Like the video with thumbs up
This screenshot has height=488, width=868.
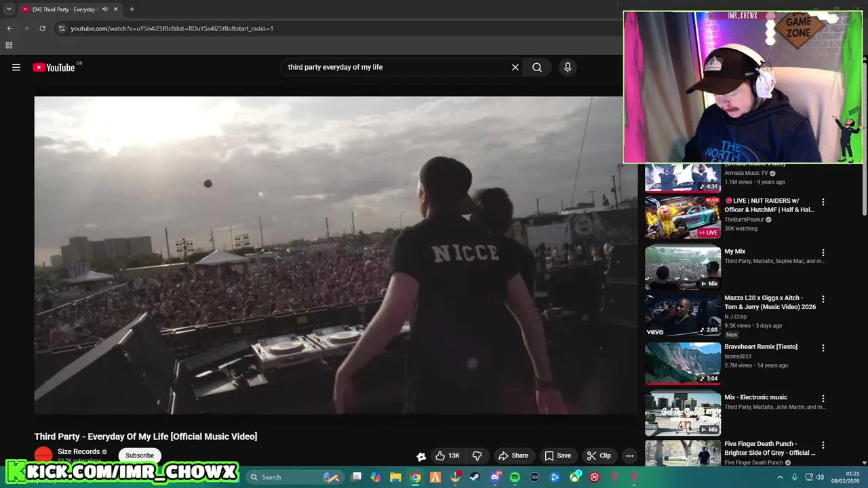point(448,455)
